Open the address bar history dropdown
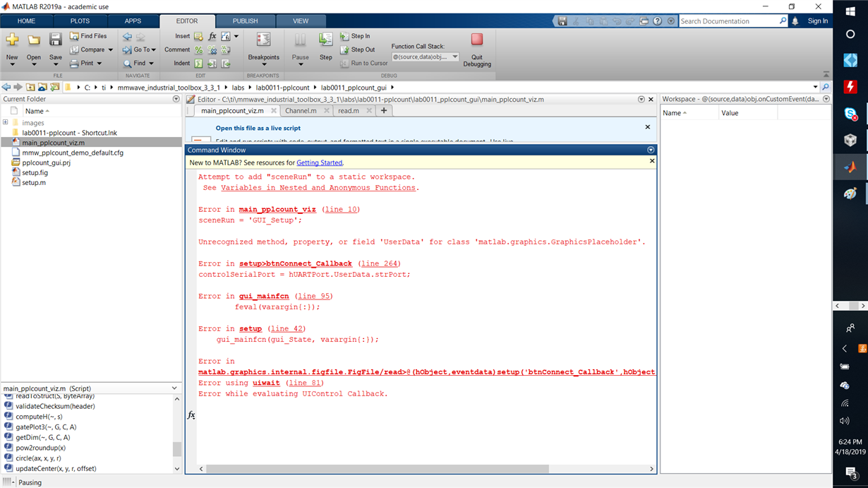868x488 pixels. [x=816, y=87]
